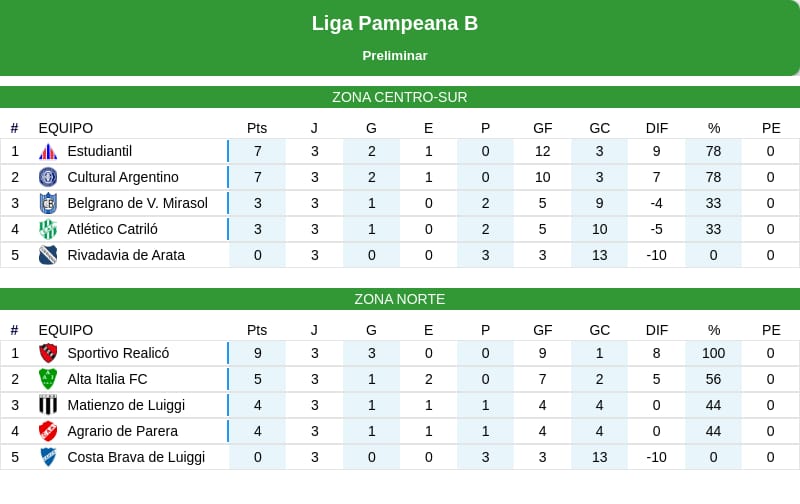
Task: Click Alta Italia FC team name
Action: pyautogui.click(x=107, y=380)
